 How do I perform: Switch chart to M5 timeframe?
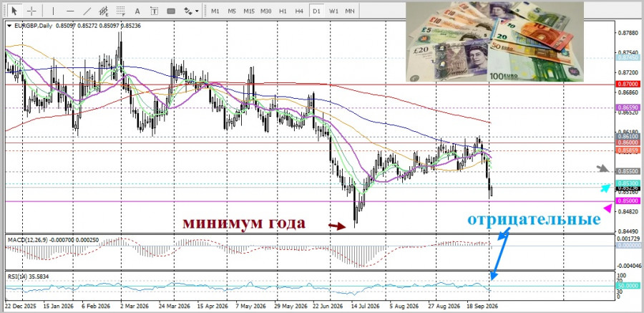(x=232, y=11)
